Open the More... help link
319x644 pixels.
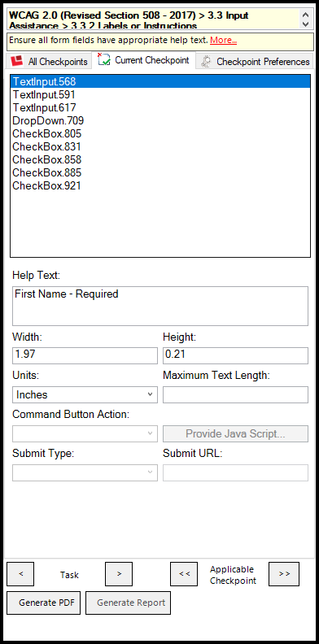[x=223, y=41]
